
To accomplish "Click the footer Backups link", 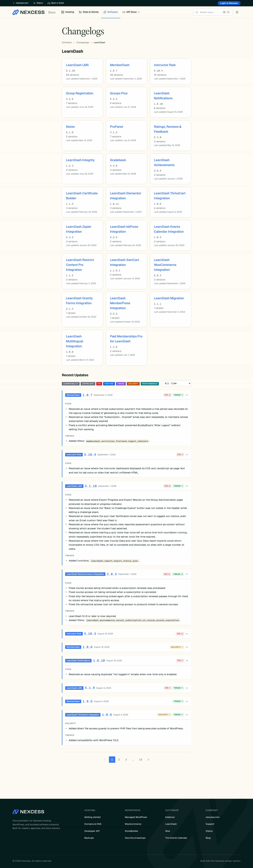I will click(89, 838).
